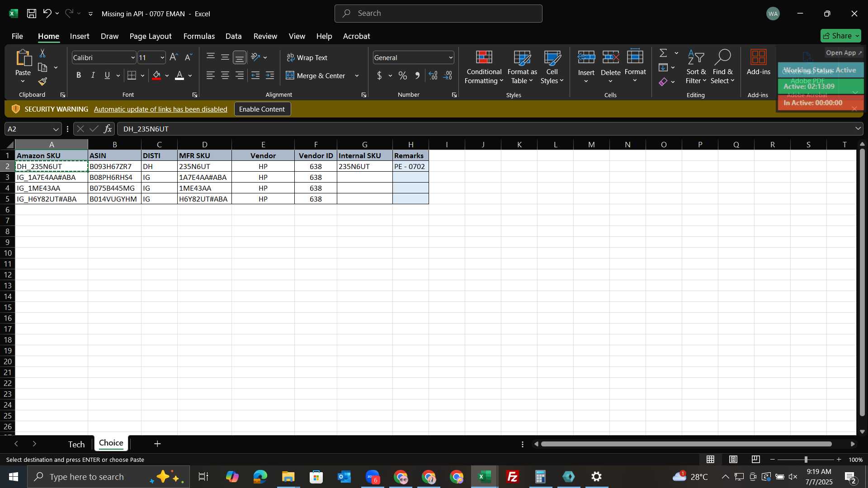
Task: Click the Decrease Indent icon
Action: (x=255, y=76)
